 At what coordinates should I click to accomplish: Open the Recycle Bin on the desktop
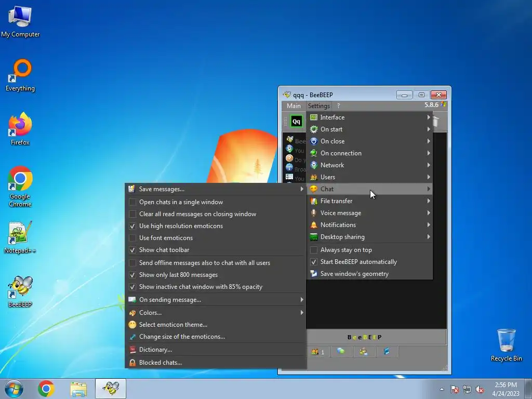click(506, 345)
